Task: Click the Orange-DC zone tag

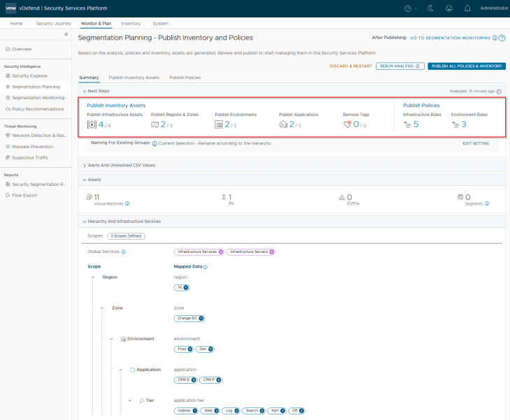Action: (189, 318)
